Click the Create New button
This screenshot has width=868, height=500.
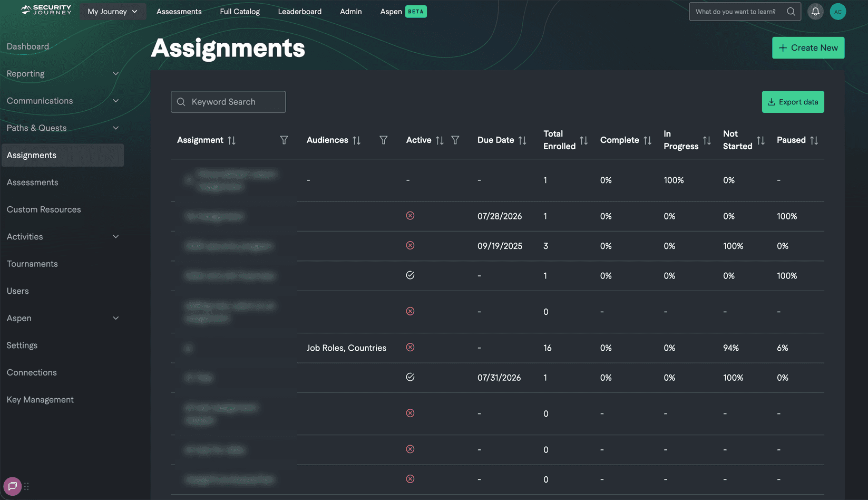808,47
